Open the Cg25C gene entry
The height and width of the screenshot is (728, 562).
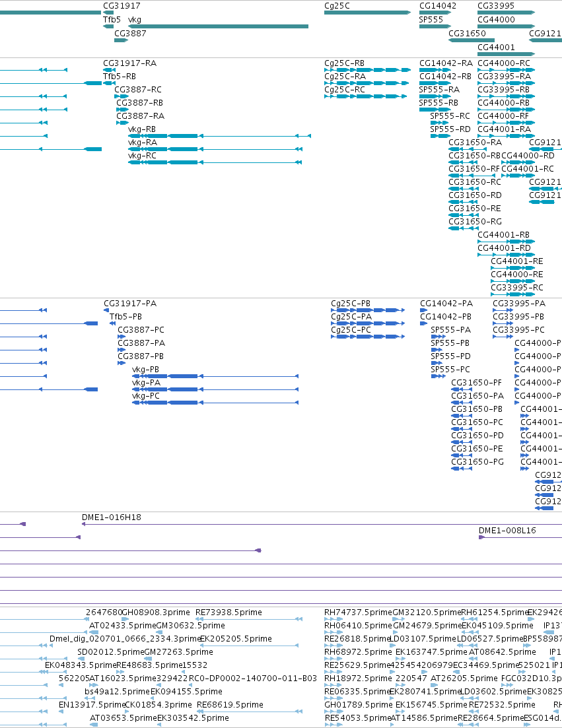point(337,5)
